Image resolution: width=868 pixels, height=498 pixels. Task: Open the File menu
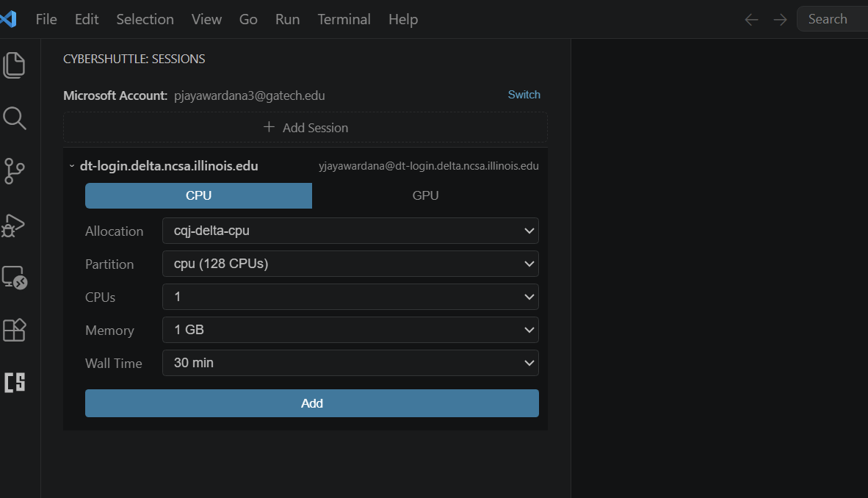[x=46, y=19]
